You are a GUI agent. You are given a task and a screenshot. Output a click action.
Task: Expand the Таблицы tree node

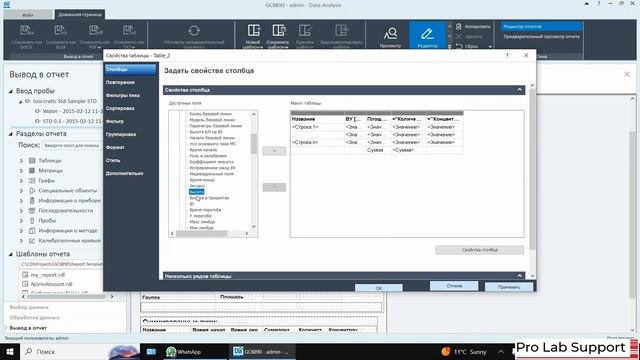(x=22, y=161)
